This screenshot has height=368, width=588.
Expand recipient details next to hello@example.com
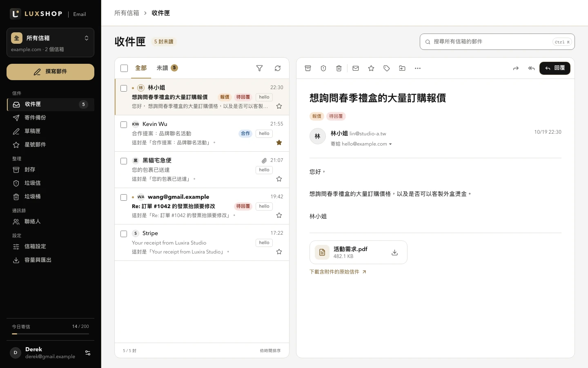[390, 144]
